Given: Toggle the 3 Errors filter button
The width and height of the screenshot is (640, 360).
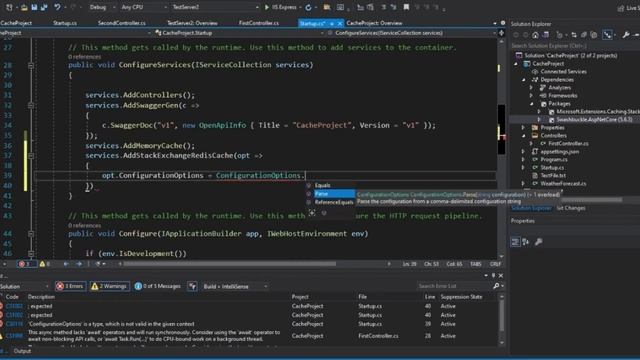Looking at the screenshot, I should (70, 286).
